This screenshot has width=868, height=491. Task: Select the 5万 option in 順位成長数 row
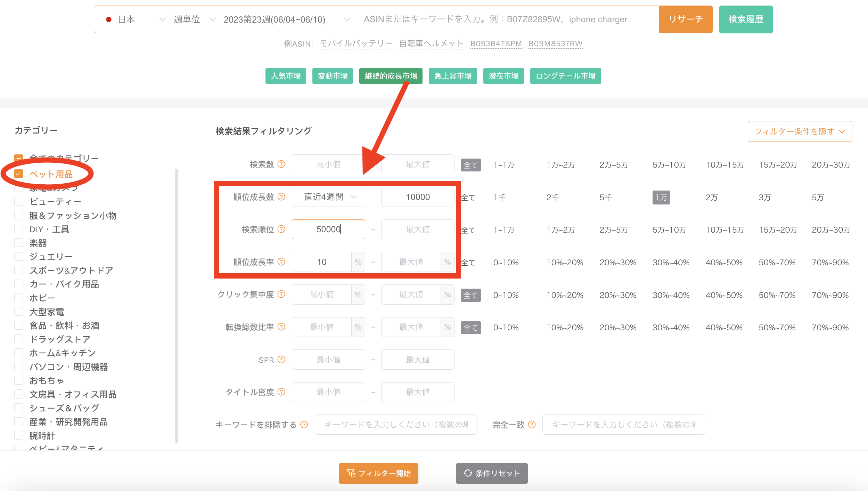(x=818, y=198)
